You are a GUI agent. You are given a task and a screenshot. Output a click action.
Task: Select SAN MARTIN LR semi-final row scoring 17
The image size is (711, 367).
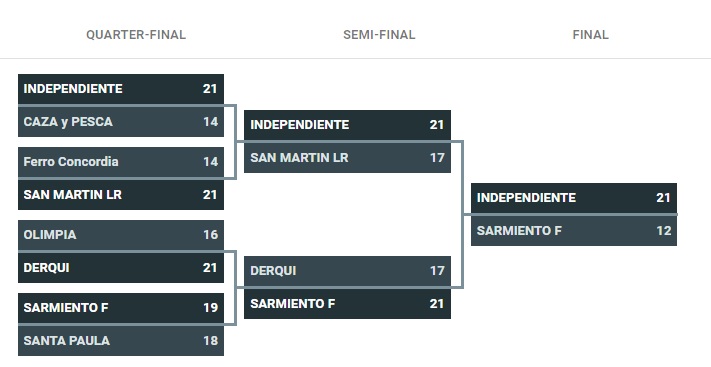coord(347,158)
